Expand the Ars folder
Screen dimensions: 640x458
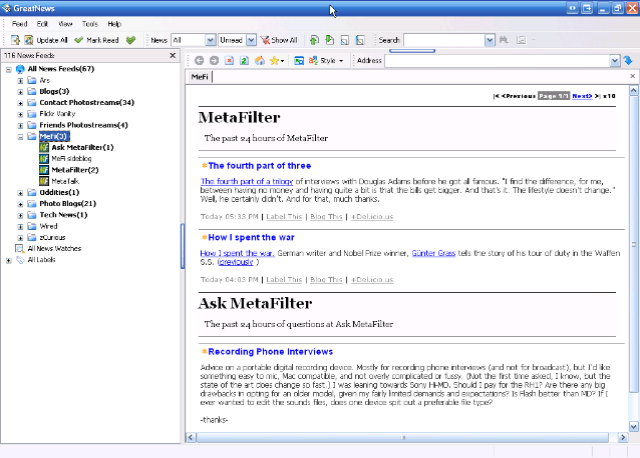pos(20,81)
